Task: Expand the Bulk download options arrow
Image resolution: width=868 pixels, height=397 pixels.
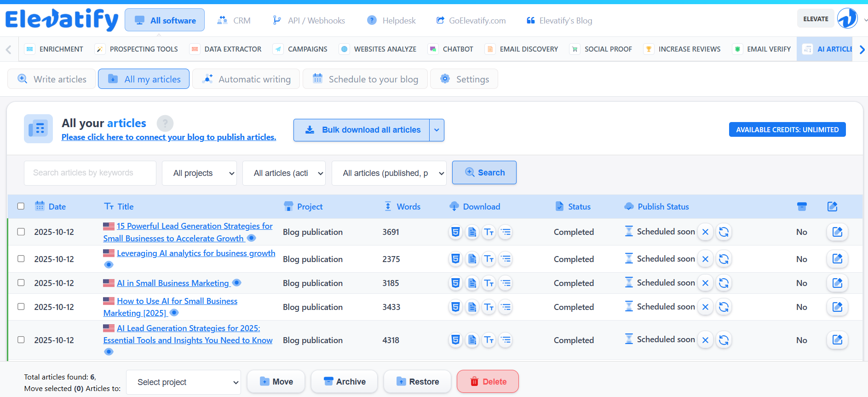Action: click(437, 130)
